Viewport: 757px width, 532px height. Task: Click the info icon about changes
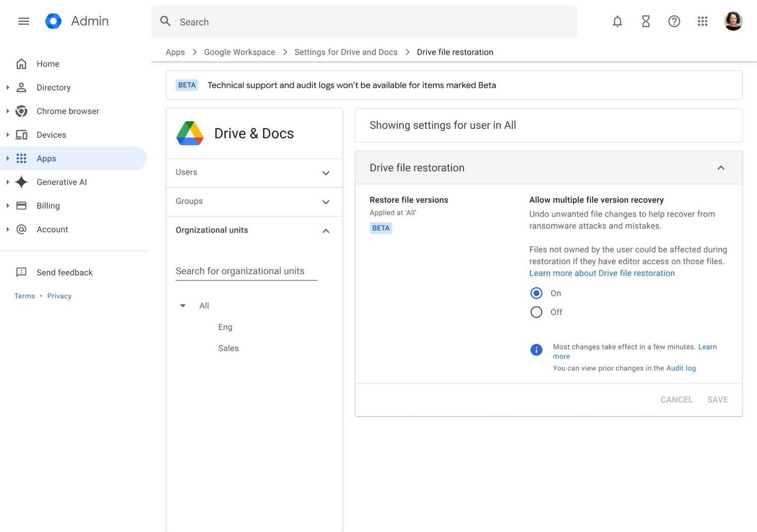tap(536, 349)
